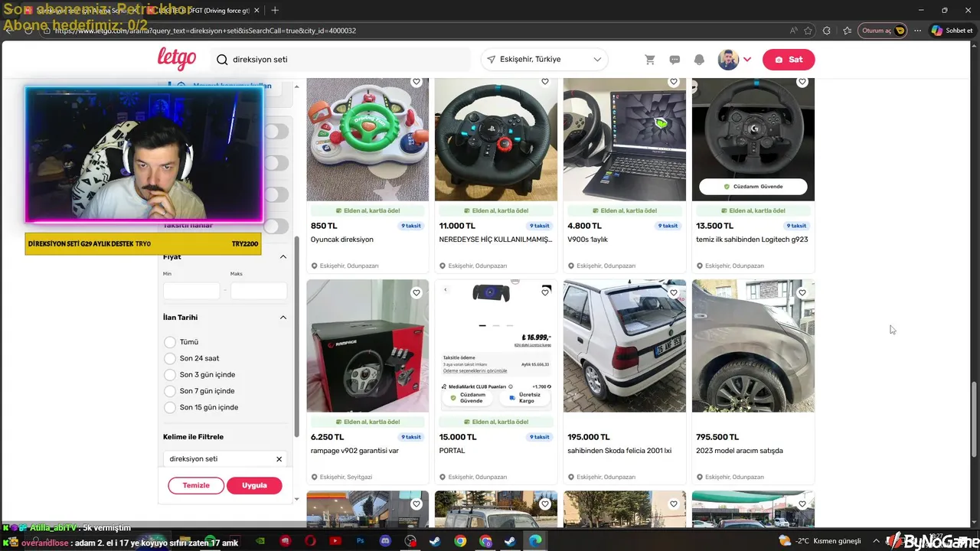Click the Oturum aç browser button
This screenshot has width=980, height=551.
click(x=883, y=31)
